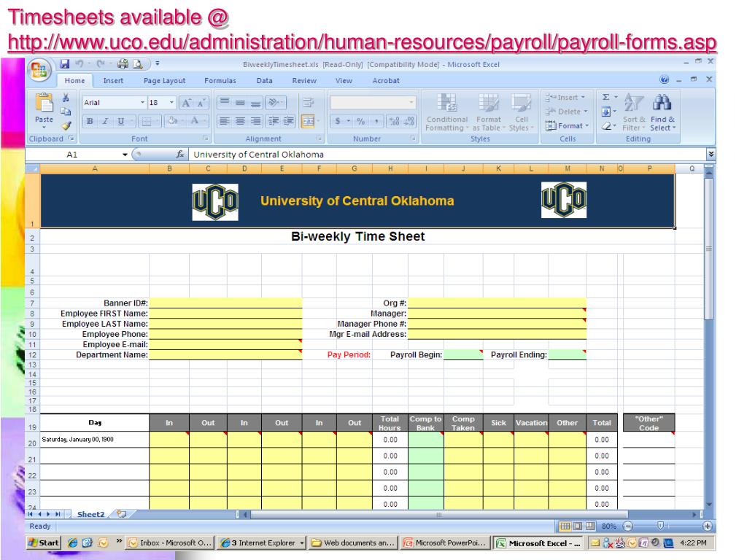Open the Office Button menu
The width and height of the screenshot is (747, 560).
[x=39, y=71]
